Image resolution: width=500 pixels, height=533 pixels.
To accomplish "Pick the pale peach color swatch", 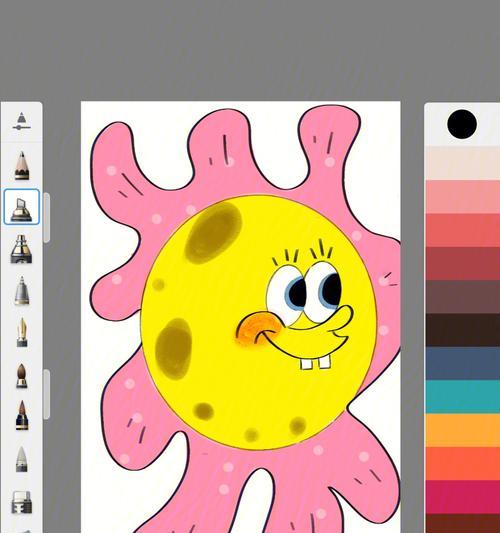I will tap(463, 163).
